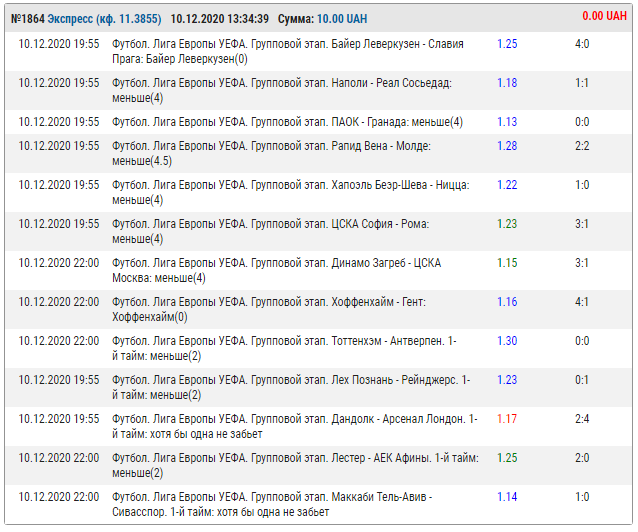Click the Байер Леверкузен - Славия Прага event
Viewport: 638px width, 532px height.
(288, 51)
